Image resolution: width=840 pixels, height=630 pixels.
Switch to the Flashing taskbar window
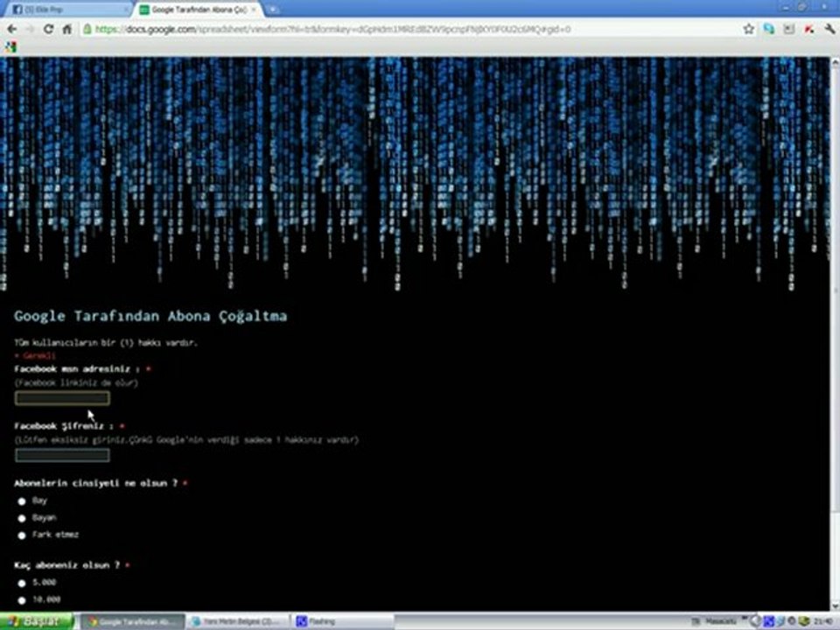343,621
